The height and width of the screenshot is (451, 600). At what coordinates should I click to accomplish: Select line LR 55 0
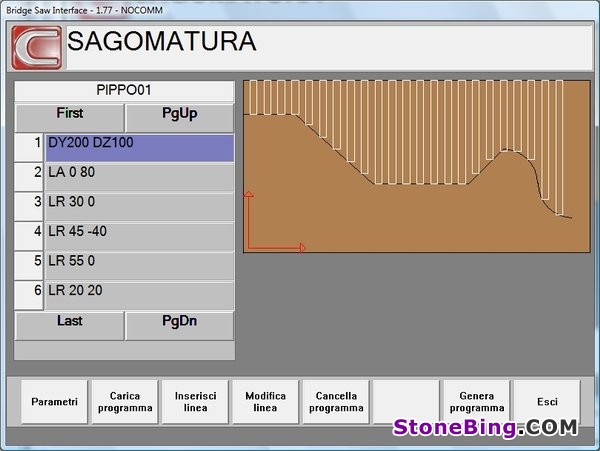[140, 265]
